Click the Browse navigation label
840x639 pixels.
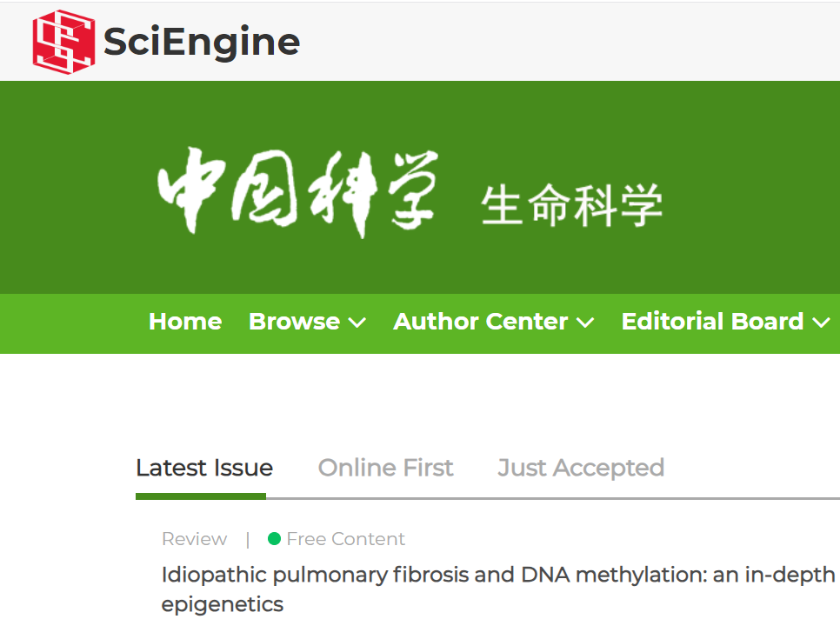294,322
